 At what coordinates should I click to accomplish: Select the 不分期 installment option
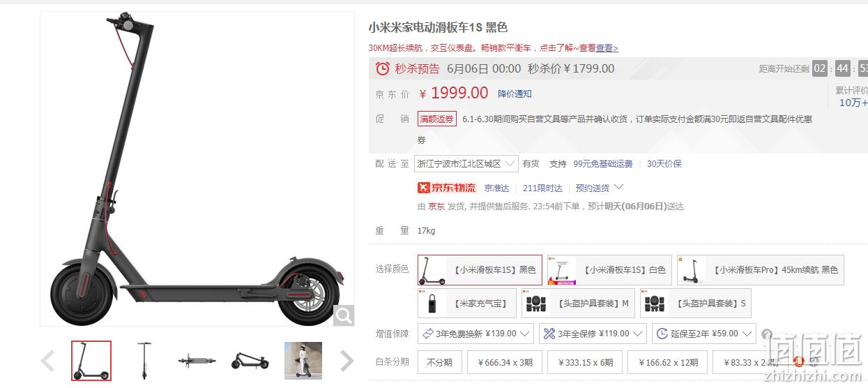440,363
